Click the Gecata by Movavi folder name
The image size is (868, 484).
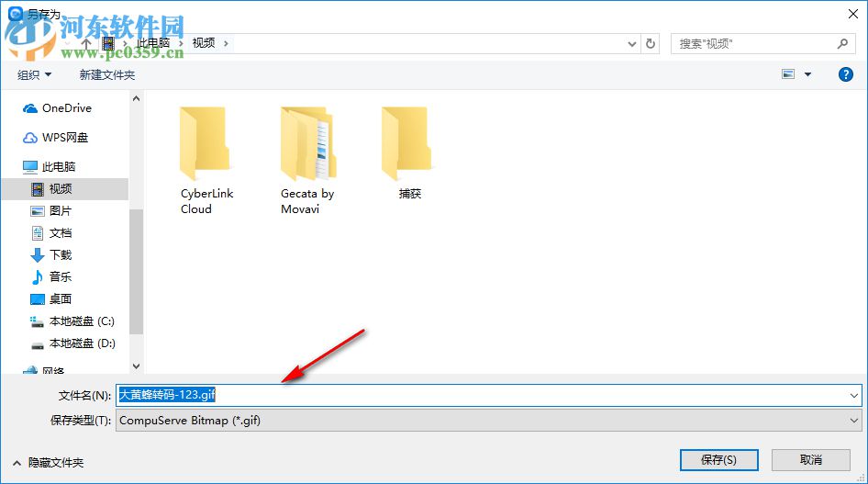click(307, 201)
